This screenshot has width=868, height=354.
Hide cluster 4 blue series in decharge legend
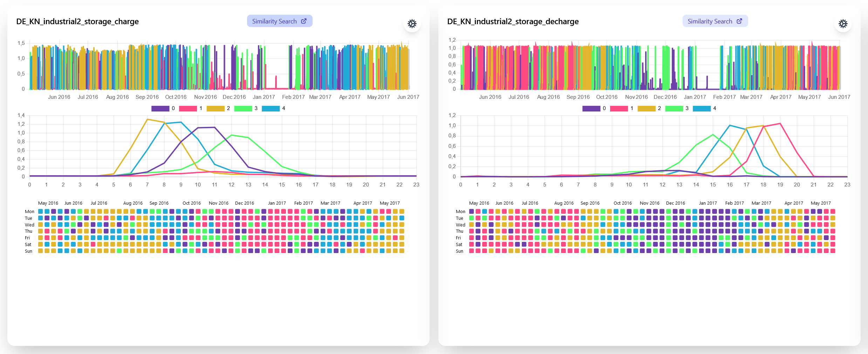(702, 109)
